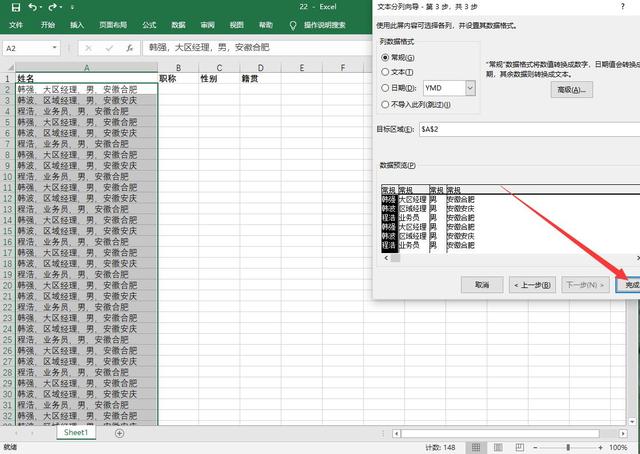Click the 100% zoom level
Viewport: 640px width, 454px height.
click(618, 448)
